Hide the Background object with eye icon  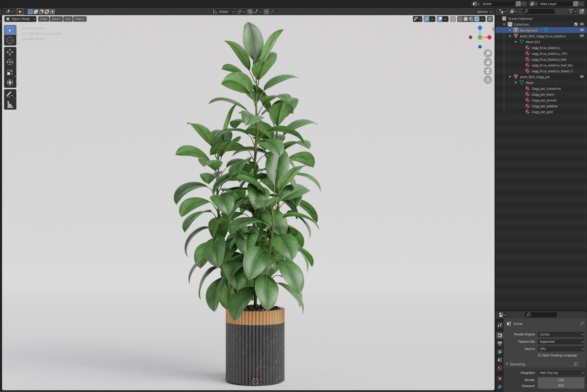click(582, 30)
